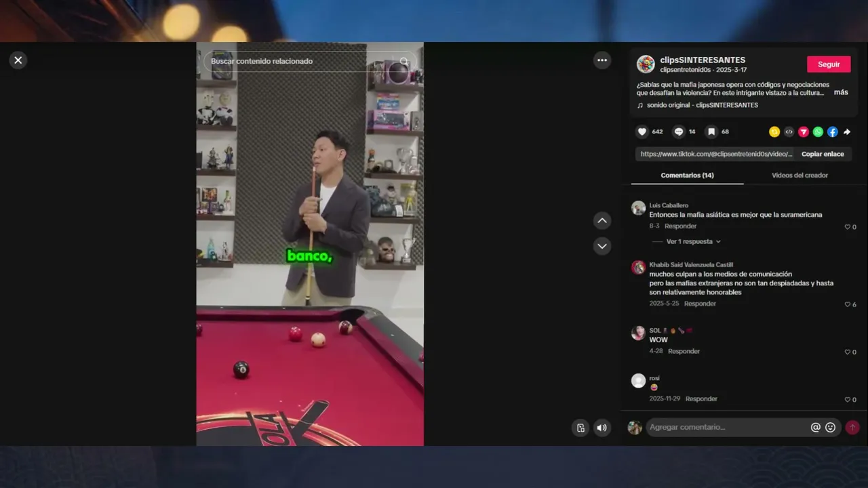Open comments via the speech bubble icon
This screenshot has width=868, height=488.
click(679, 131)
